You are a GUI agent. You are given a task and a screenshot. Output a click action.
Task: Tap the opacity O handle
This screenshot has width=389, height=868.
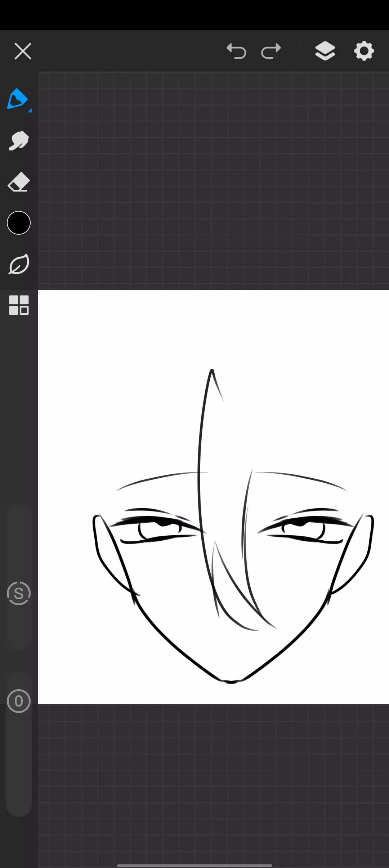coord(19,701)
